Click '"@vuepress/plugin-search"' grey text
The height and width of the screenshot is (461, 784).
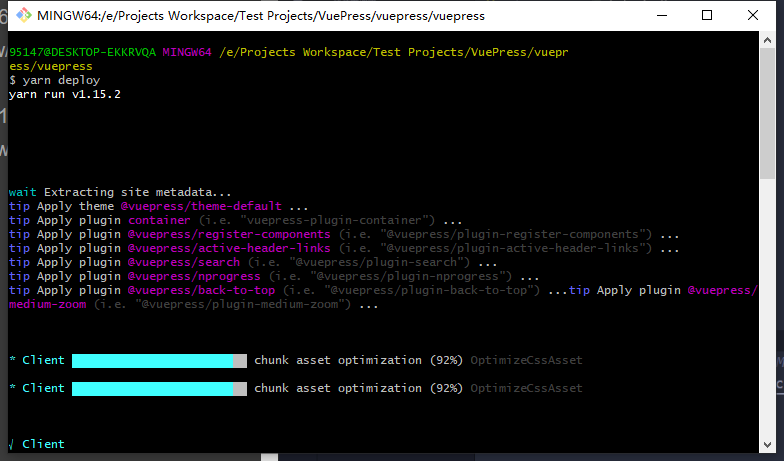pyautogui.click(x=376, y=262)
